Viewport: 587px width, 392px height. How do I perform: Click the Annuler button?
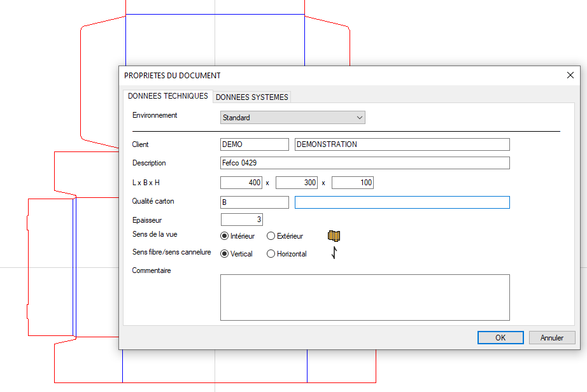(552, 337)
